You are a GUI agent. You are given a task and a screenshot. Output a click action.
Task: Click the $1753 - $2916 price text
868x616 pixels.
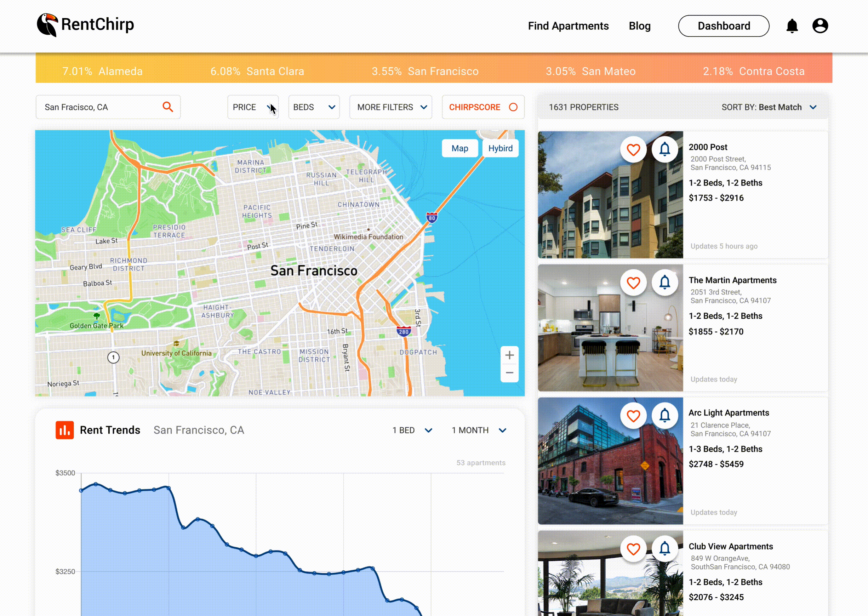click(x=716, y=198)
